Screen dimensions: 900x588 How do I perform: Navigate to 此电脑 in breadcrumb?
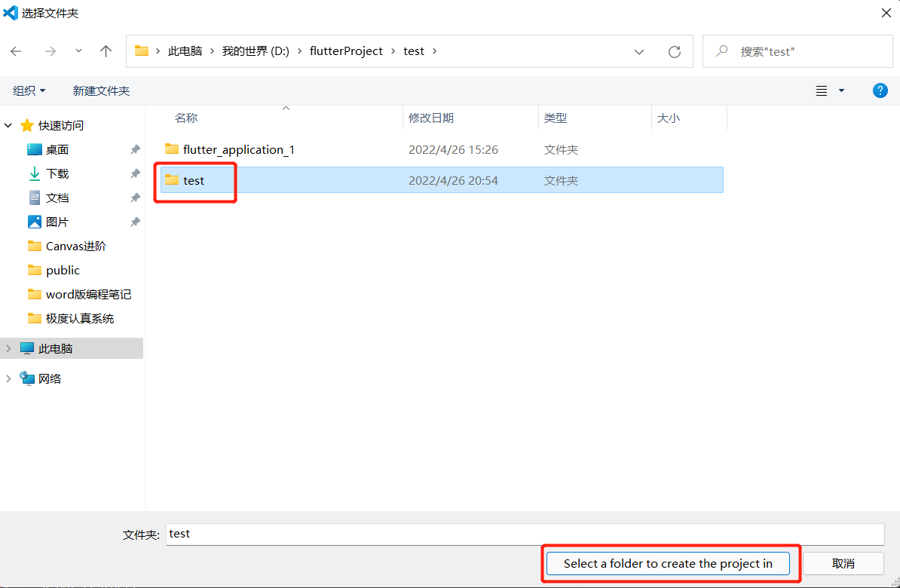(x=185, y=51)
